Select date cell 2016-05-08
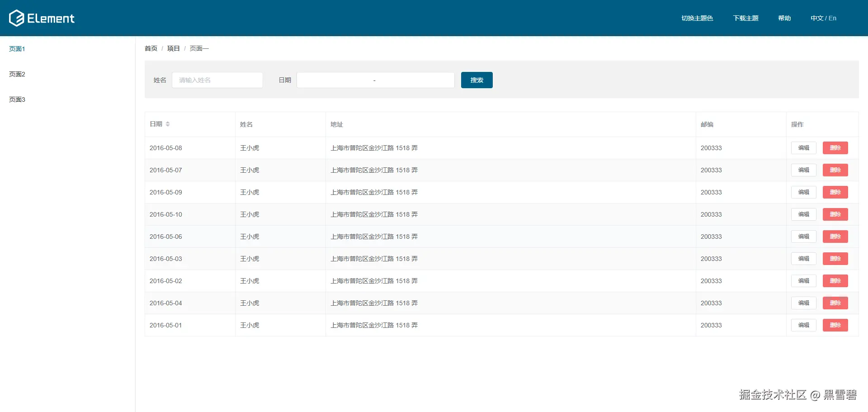This screenshot has width=868, height=412. click(x=166, y=148)
